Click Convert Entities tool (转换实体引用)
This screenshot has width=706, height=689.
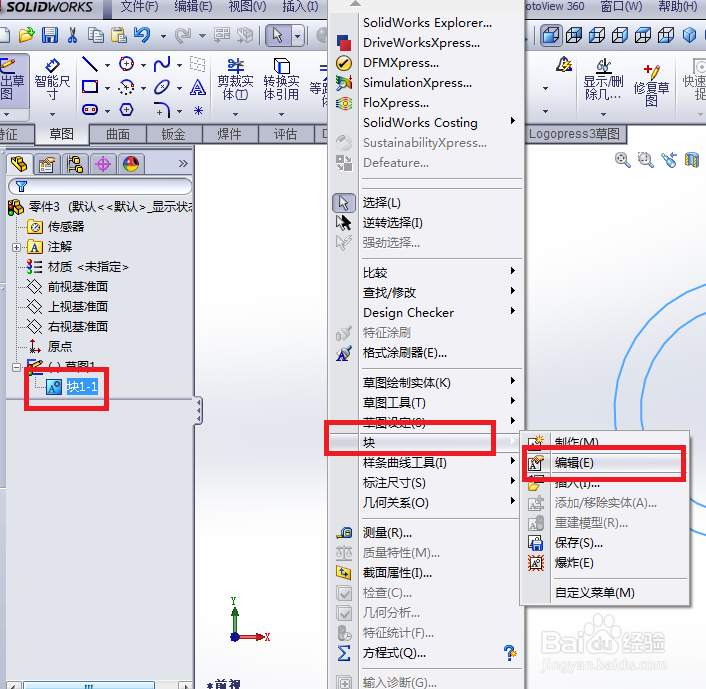point(281,81)
